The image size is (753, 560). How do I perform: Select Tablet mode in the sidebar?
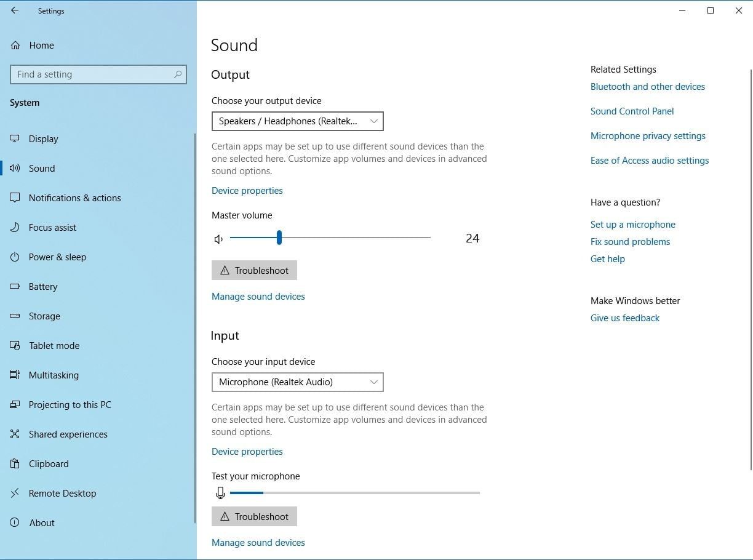pyautogui.click(x=54, y=346)
